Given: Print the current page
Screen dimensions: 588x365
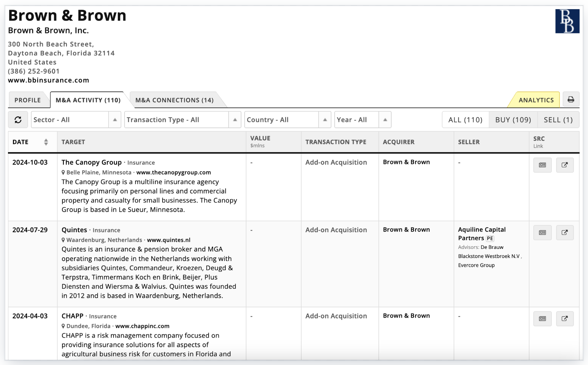Looking at the screenshot, I should 571,99.
